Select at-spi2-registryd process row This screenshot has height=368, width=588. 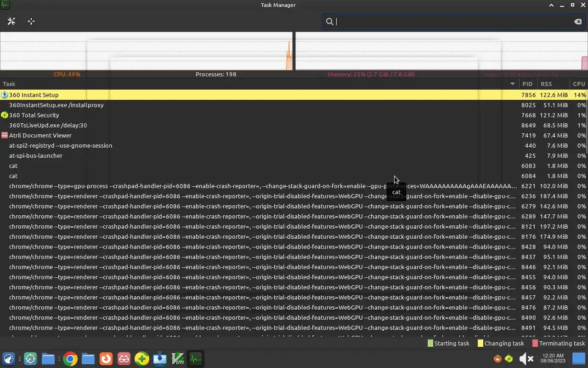click(x=294, y=145)
